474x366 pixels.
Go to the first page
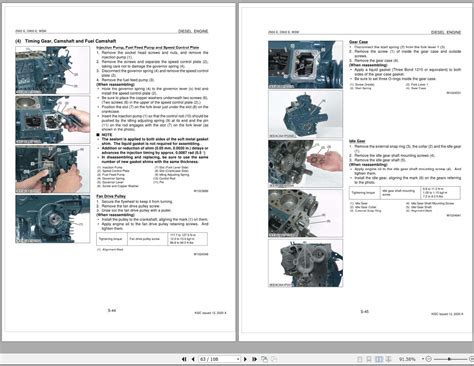pos(184,359)
